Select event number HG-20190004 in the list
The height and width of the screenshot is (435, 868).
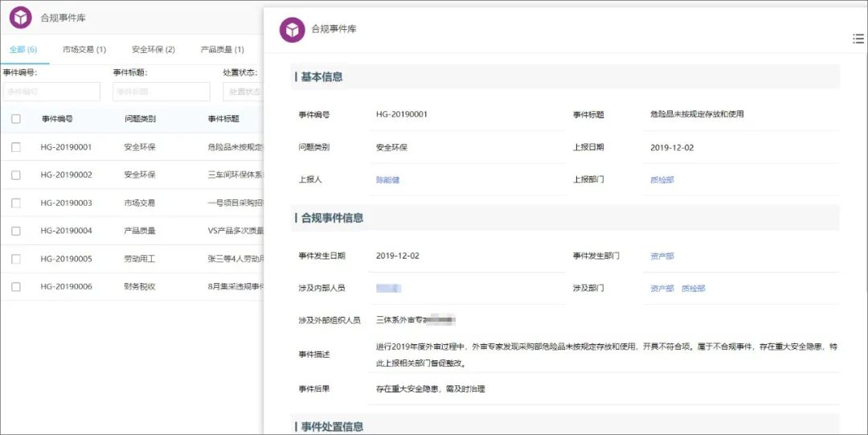point(67,231)
